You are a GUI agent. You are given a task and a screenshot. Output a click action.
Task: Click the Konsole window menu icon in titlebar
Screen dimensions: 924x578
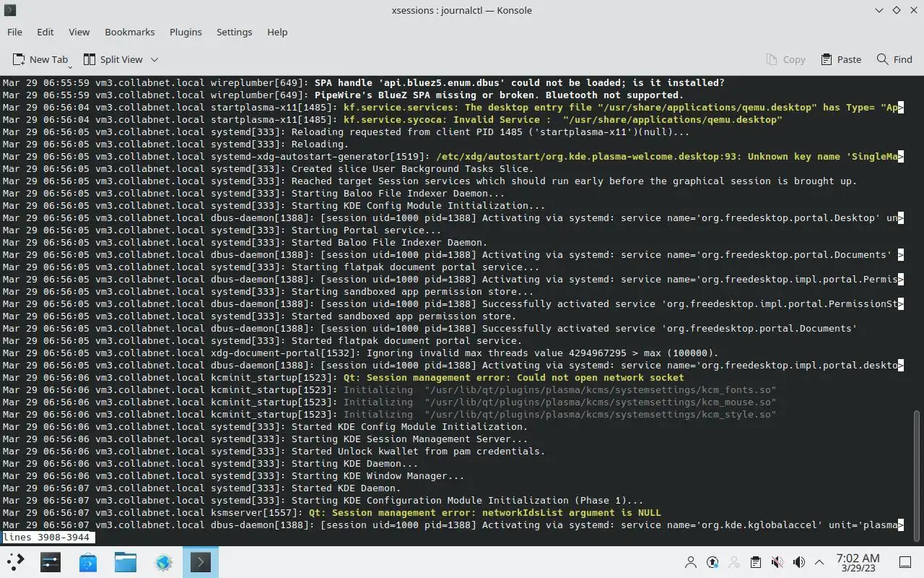10,10
